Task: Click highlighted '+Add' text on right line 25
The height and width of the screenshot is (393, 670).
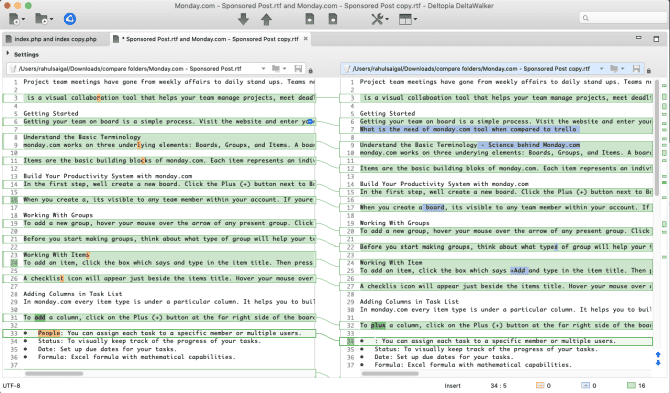Action: coord(519,270)
